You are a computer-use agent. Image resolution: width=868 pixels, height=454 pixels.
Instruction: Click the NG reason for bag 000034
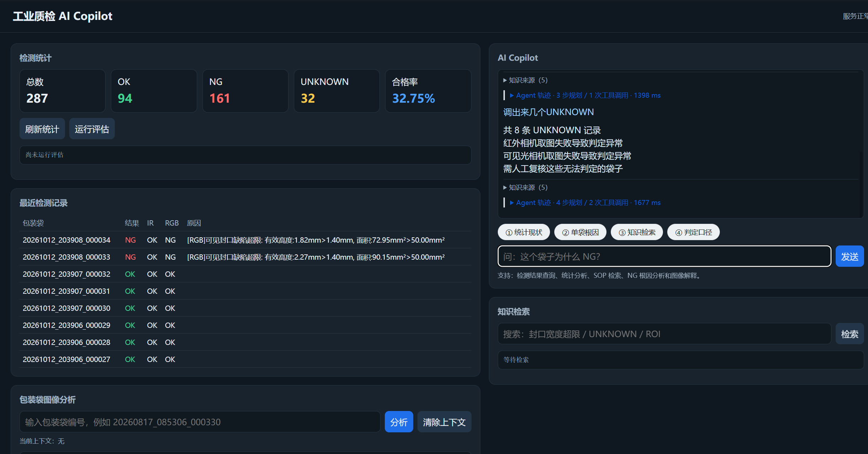pyautogui.click(x=316, y=240)
